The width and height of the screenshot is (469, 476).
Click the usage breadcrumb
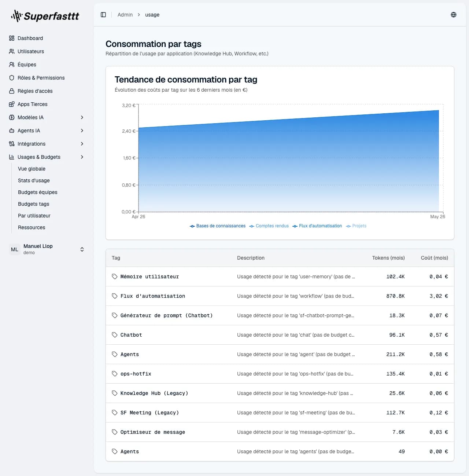(x=152, y=15)
